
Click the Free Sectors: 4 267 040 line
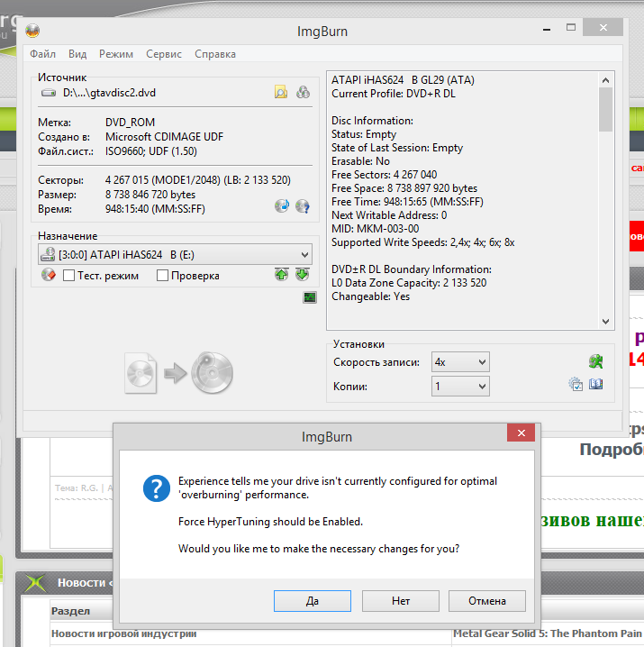coord(384,175)
